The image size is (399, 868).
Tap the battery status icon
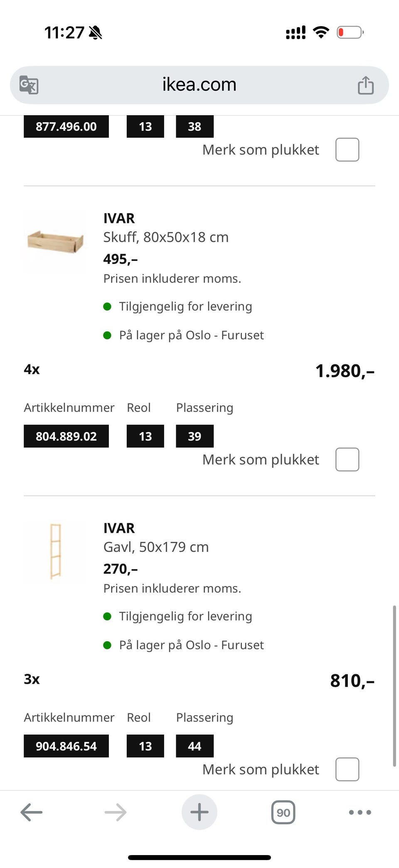coord(350,32)
